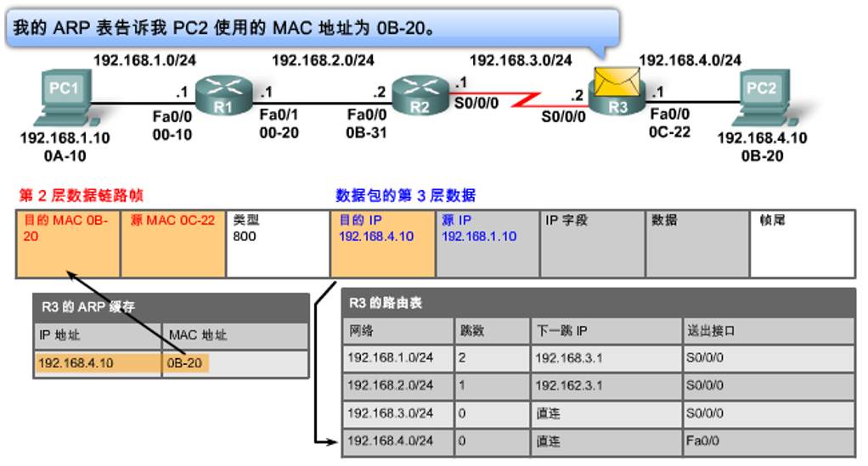
Task: Select ARP entry 192.168.4.10
Action: 98,363
